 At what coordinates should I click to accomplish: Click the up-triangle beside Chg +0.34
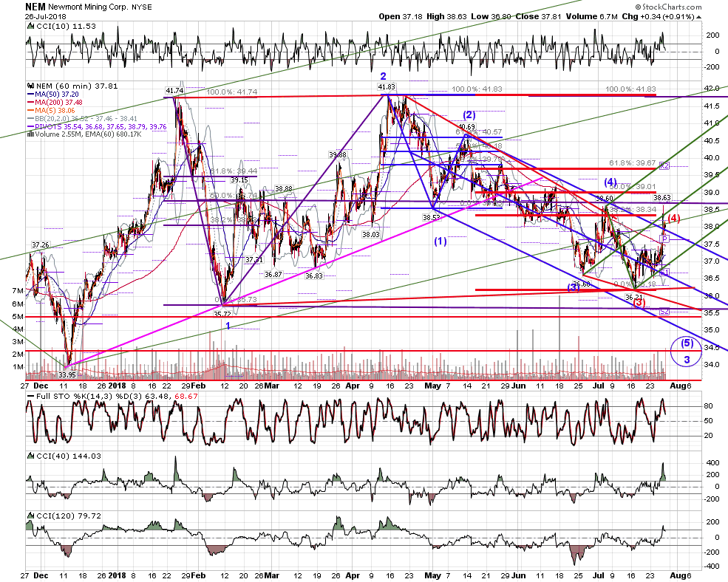coord(698,17)
